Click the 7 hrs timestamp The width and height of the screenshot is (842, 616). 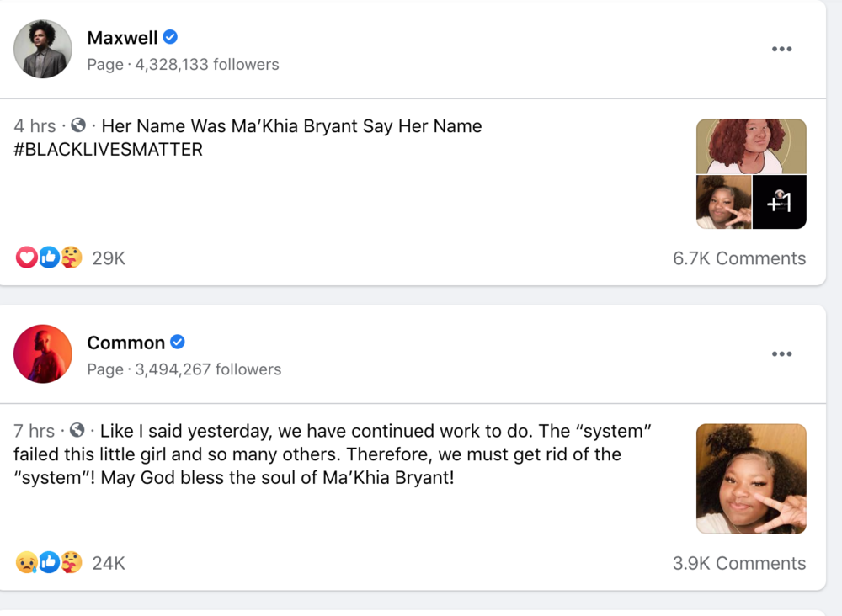click(x=34, y=431)
